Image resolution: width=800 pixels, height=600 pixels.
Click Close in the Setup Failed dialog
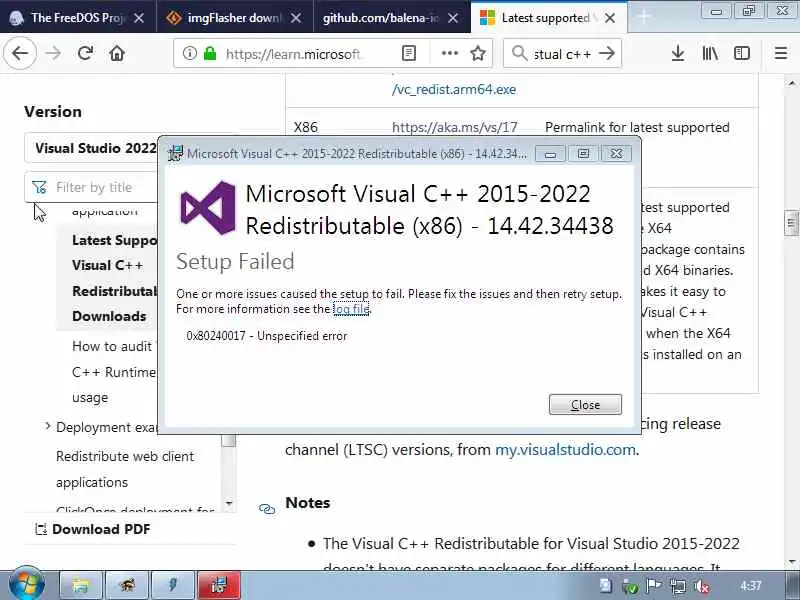pos(585,405)
